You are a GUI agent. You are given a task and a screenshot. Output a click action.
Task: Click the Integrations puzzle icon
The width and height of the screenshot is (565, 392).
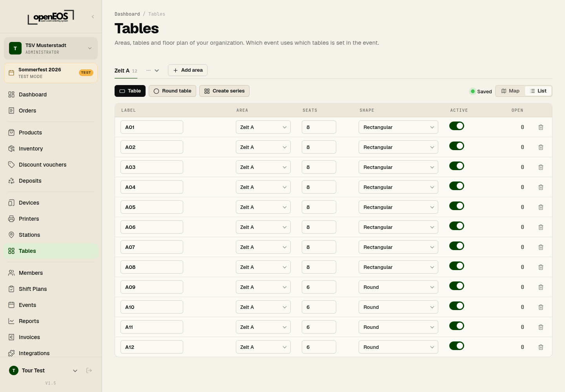pyautogui.click(x=11, y=353)
